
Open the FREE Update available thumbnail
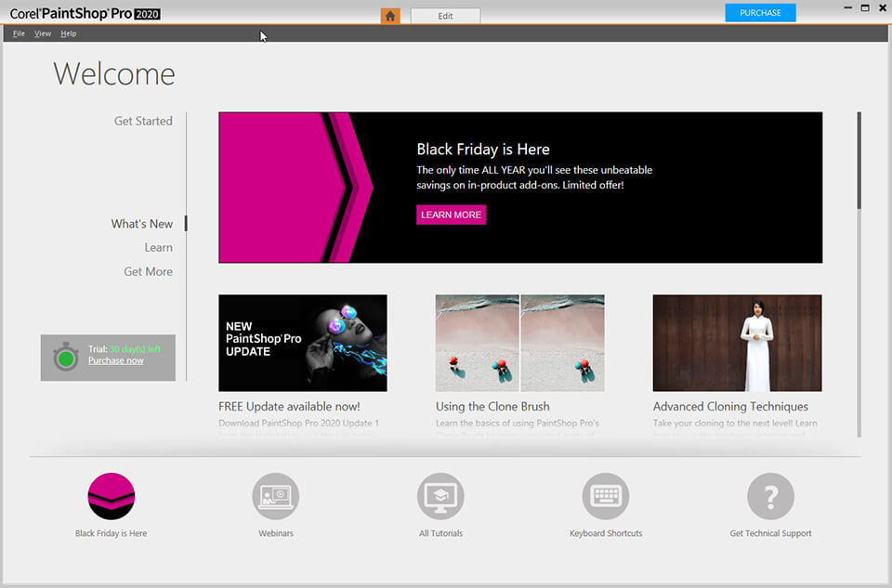tap(303, 343)
